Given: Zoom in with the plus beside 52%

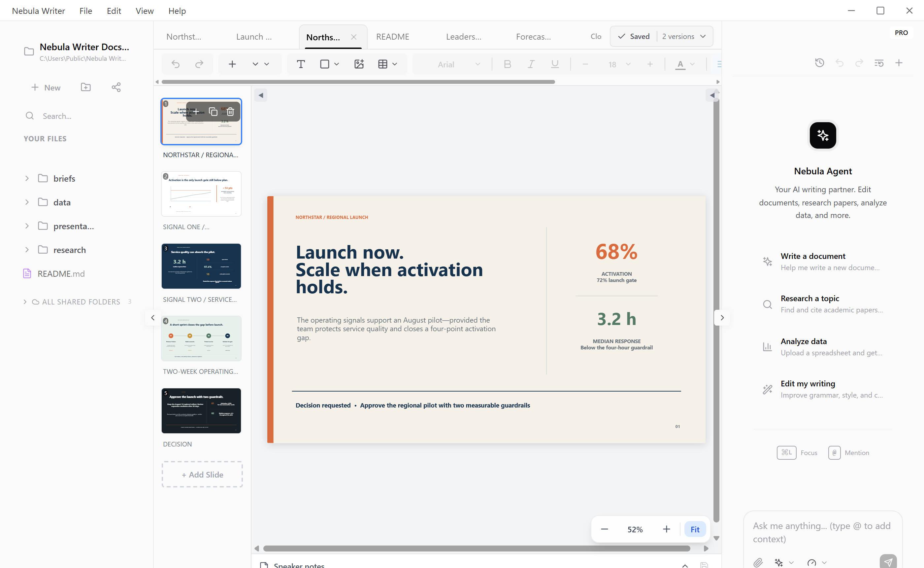Looking at the screenshot, I should [666, 529].
